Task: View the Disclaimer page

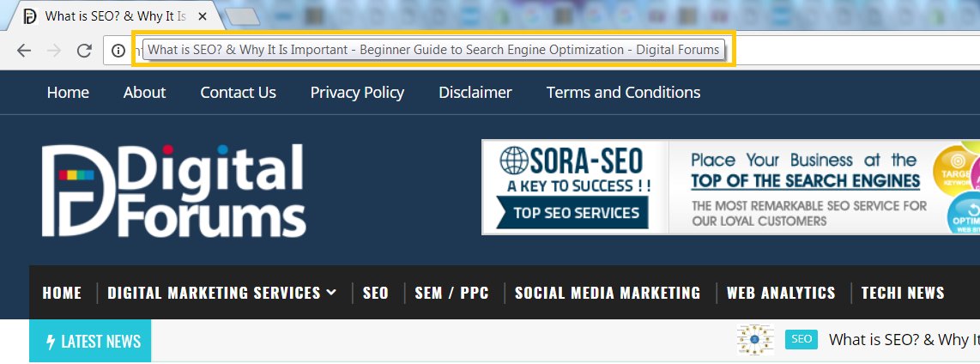Action: click(475, 93)
